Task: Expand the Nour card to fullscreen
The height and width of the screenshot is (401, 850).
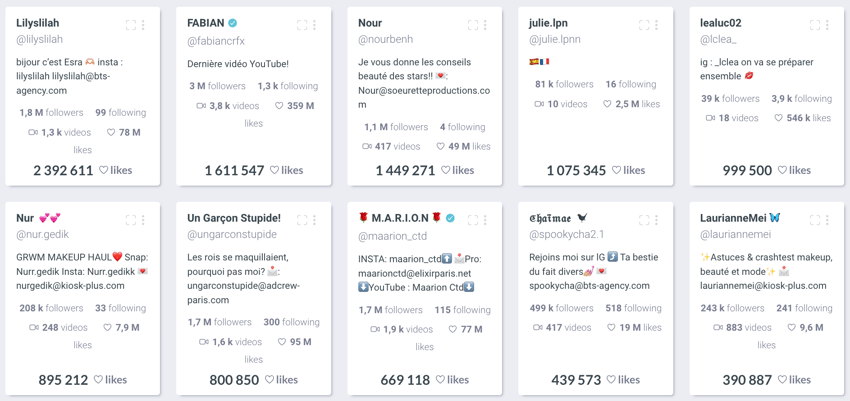Action: (473, 25)
